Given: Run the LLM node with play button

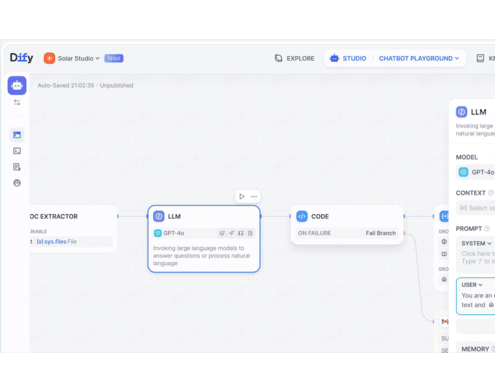Looking at the screenshot, I should click(242, 196).
